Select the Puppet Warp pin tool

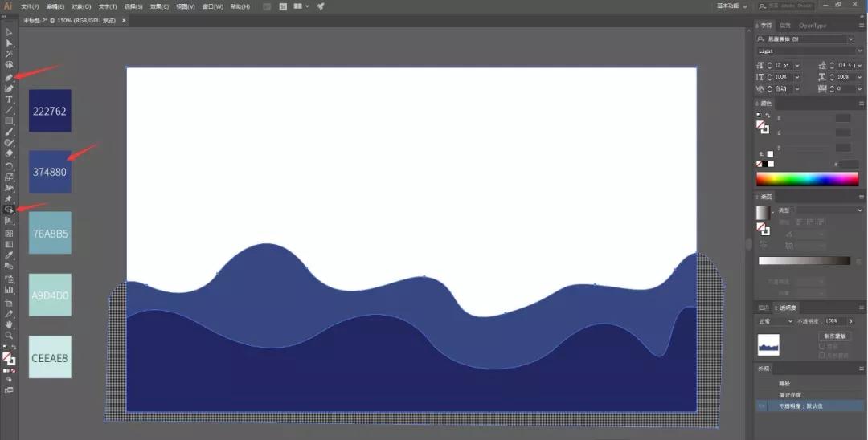[9, 199]
